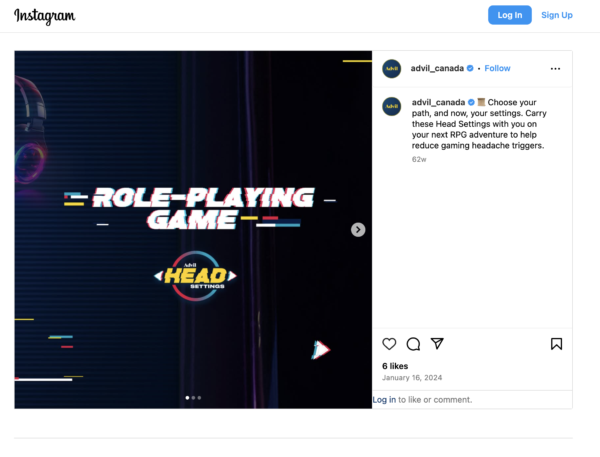View the 6 likes count
Image resolution: width=600 pixels, height=457 pixels.
pyautogui.click(x=395, y=366)
